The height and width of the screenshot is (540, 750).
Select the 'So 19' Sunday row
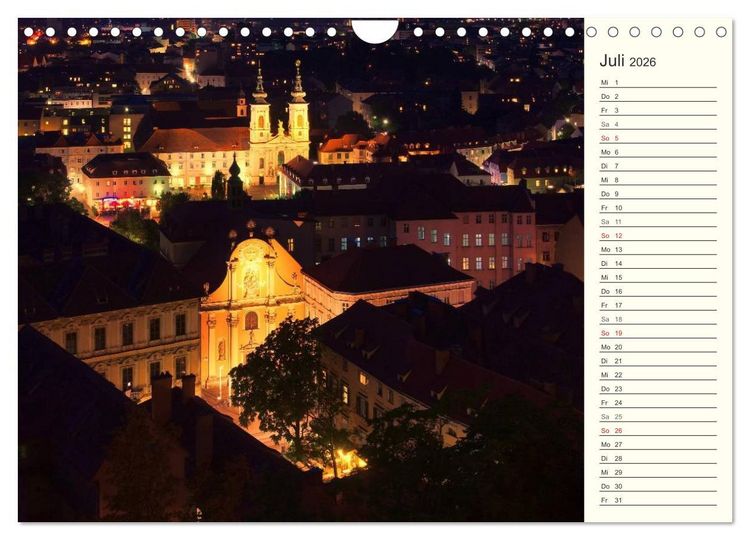tap(658, 333)
